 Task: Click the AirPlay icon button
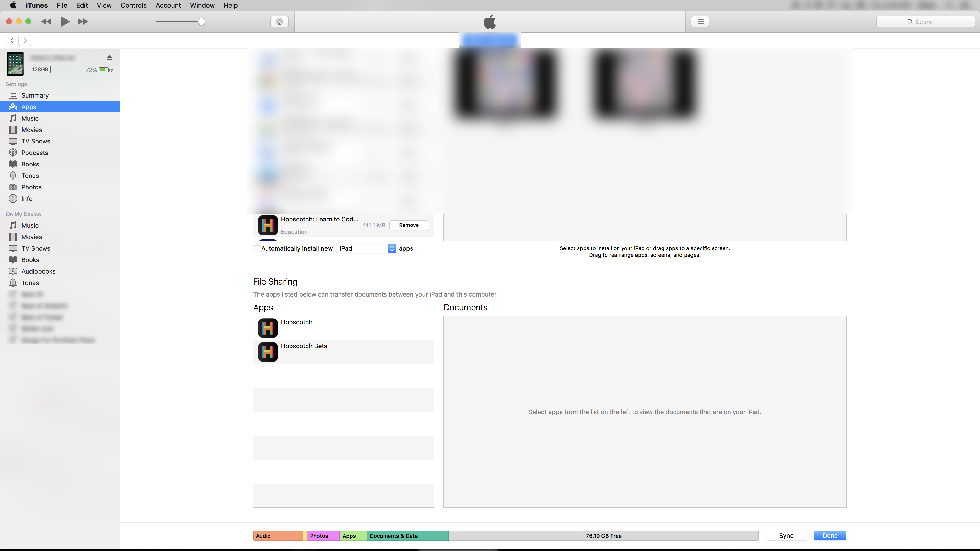[279, 22]
